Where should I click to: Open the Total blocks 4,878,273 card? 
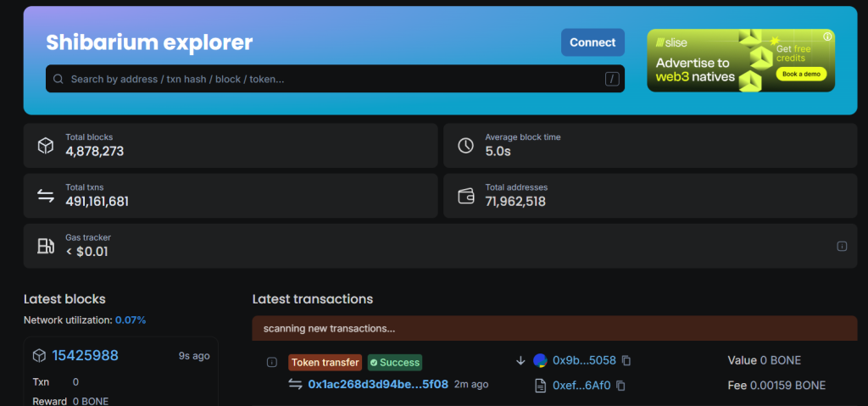pos(231,146)
